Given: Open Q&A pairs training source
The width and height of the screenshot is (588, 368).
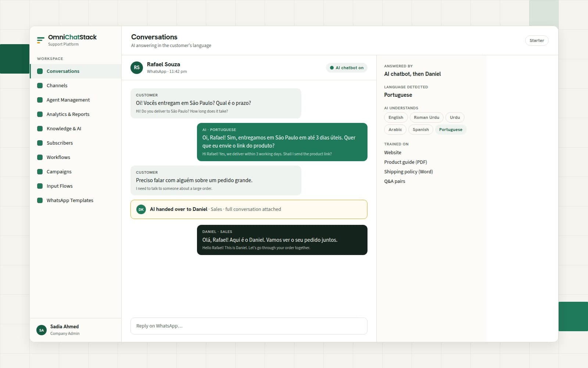Looking at the screenshot, I should click(394, 181).
